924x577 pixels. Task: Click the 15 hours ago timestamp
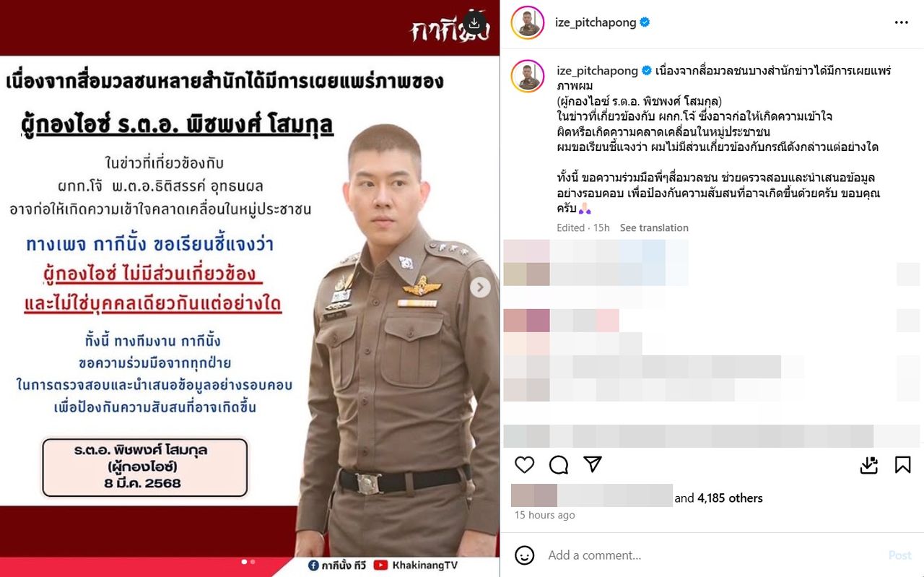[x=545, y=515]
